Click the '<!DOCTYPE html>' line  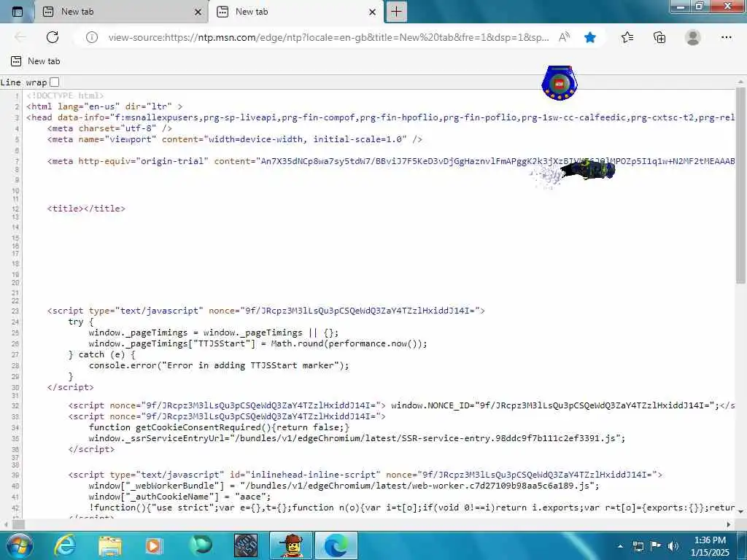click(x=65, y=96)
